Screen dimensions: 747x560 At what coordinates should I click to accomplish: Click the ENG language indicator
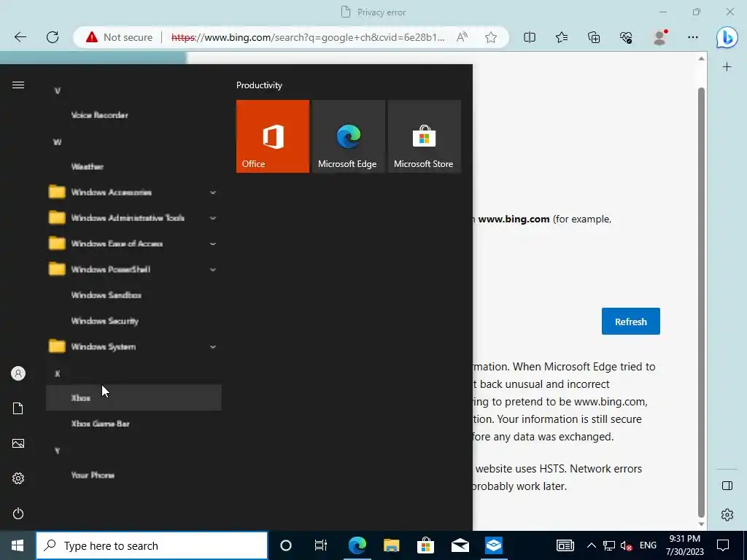tap(648, 545)
